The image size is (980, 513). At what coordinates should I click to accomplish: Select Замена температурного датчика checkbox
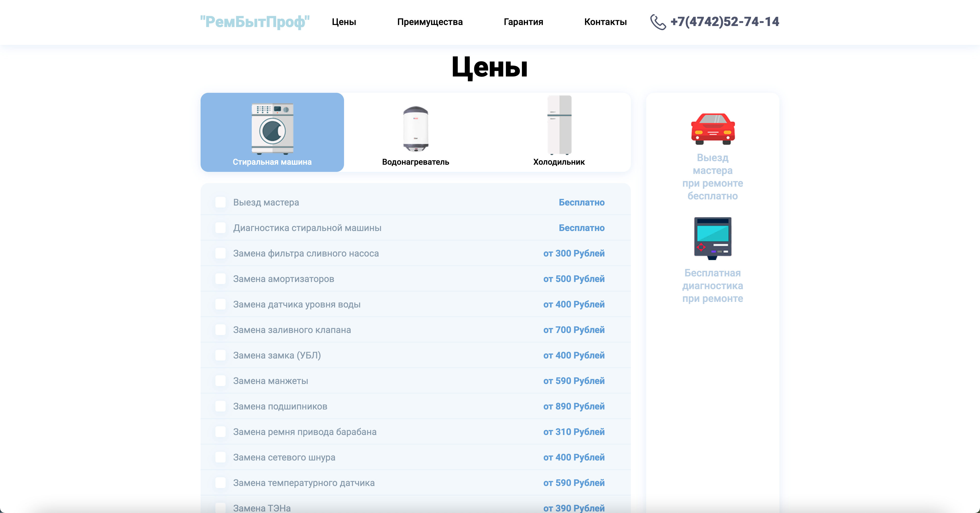221,482
